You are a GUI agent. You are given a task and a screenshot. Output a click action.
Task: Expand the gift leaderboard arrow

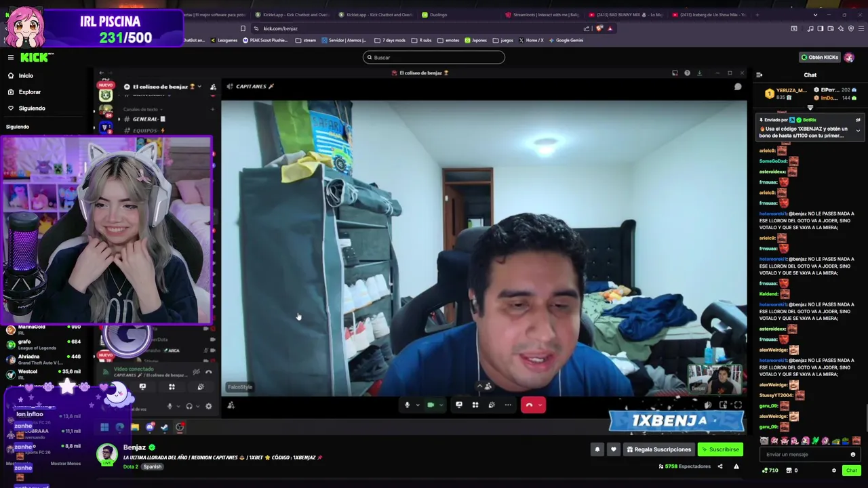[810, 107]
